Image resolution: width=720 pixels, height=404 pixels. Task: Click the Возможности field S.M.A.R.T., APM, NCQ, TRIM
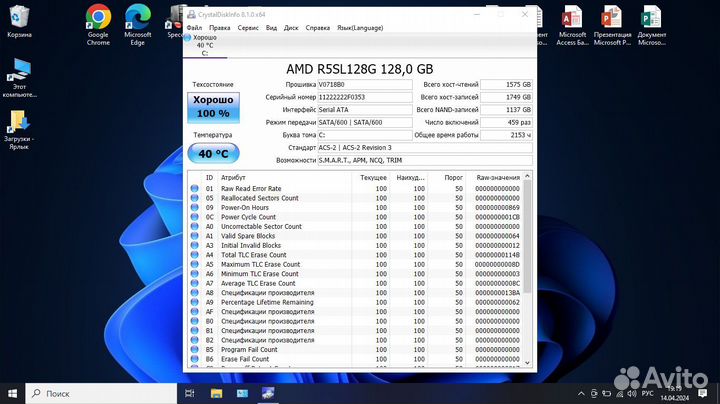pos(425,160)
